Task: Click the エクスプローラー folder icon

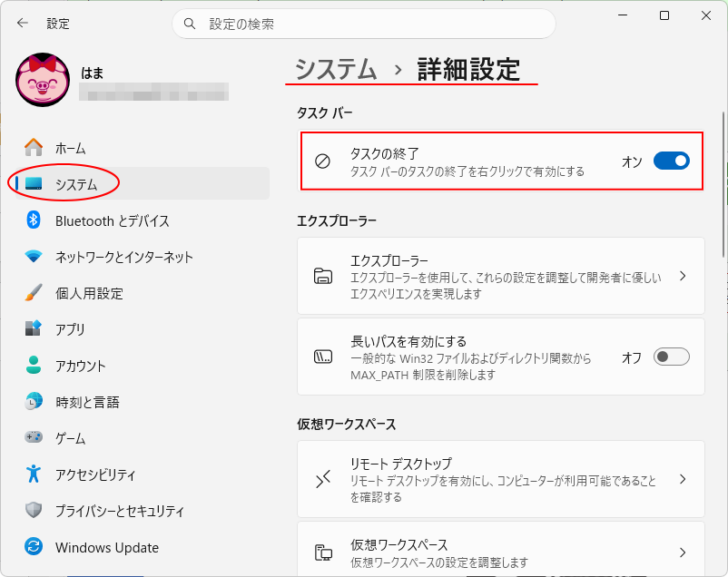Action: [x=323, y=276]
